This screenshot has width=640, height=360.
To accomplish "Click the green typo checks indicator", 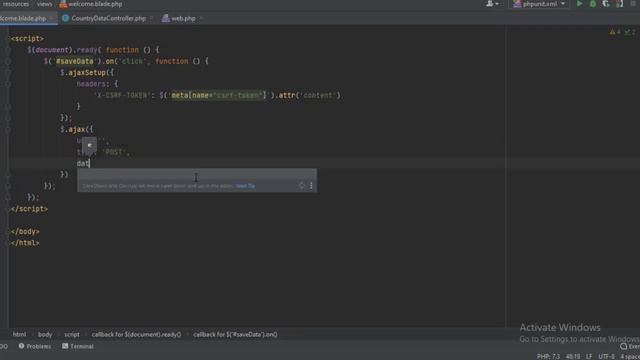I will [x=630, y=32].
